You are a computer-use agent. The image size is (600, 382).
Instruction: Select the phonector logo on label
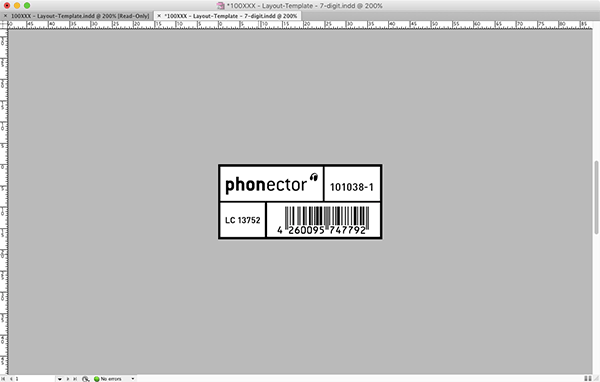pyautogui.click(x=271, y=184)
